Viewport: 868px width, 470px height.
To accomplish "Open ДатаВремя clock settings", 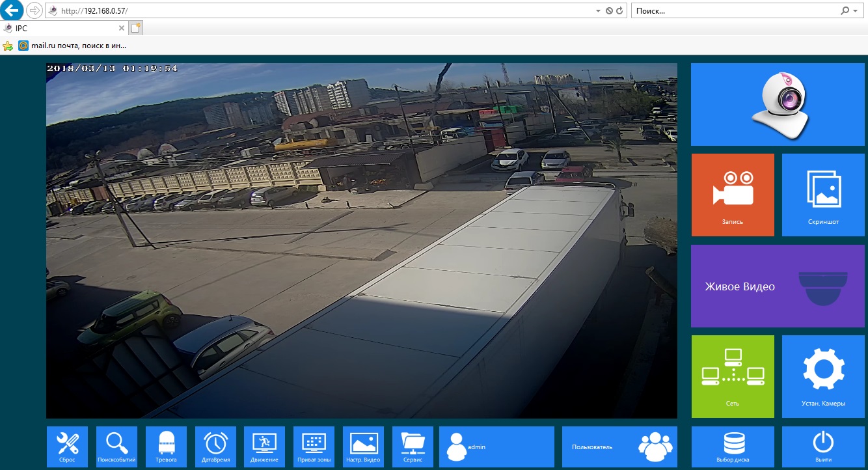I will pos(215,447).
